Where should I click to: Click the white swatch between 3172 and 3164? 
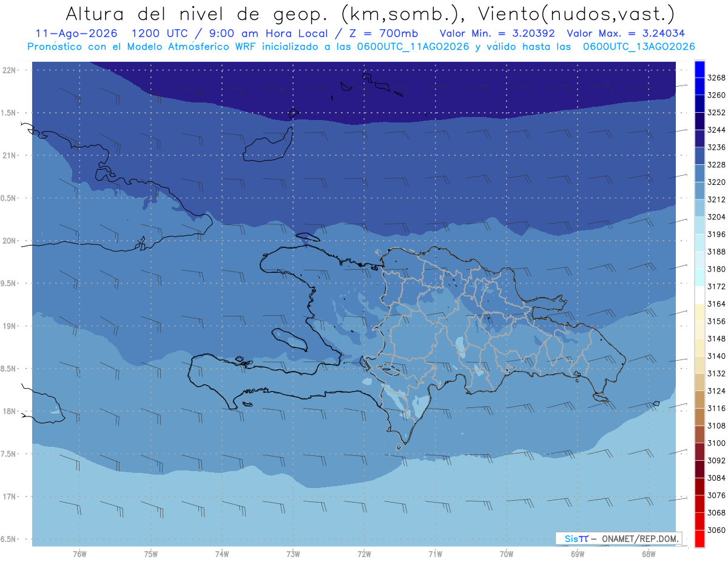(x=699, y=295)
